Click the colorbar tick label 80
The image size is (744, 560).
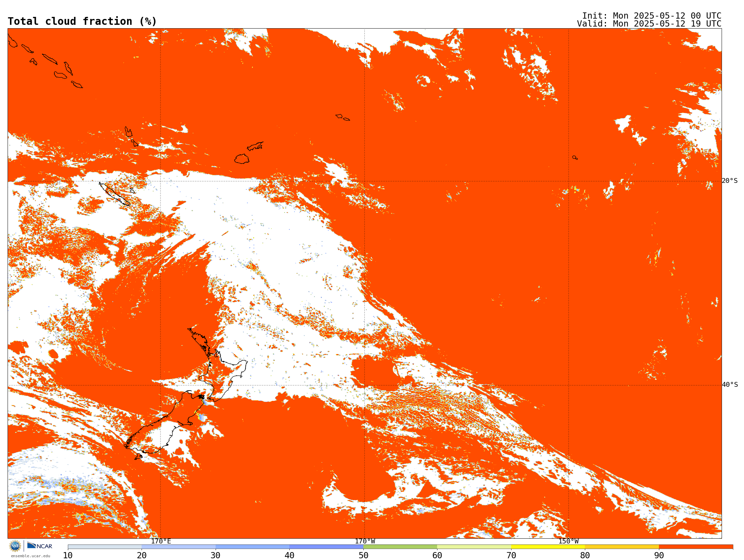coord(585,556)
